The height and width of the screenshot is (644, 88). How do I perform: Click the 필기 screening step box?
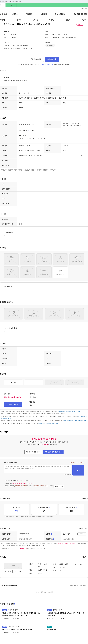click(54, 382)
